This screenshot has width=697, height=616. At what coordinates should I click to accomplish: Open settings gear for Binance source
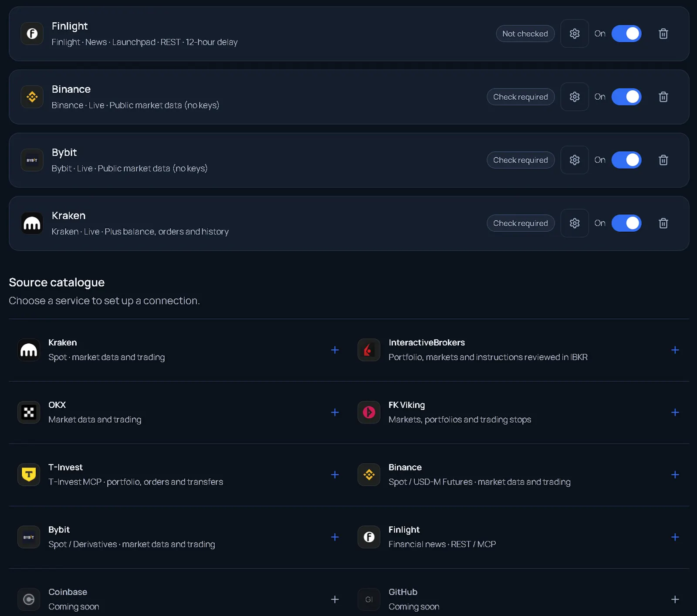tap(574, 97)
